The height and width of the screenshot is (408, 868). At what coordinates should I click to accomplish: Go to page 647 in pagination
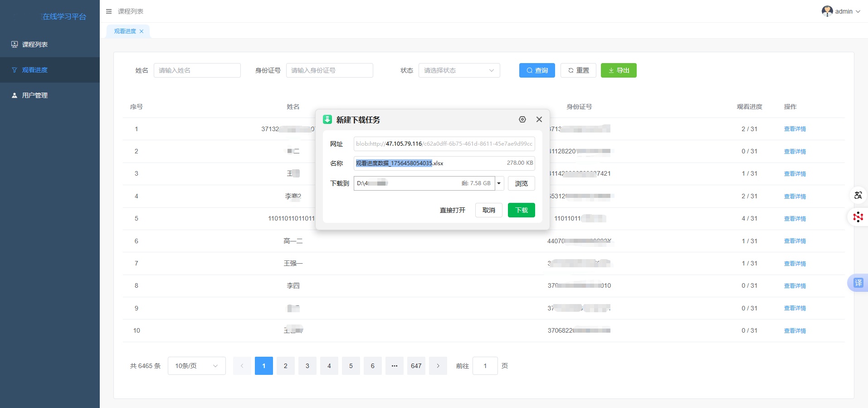coord(416,366)
